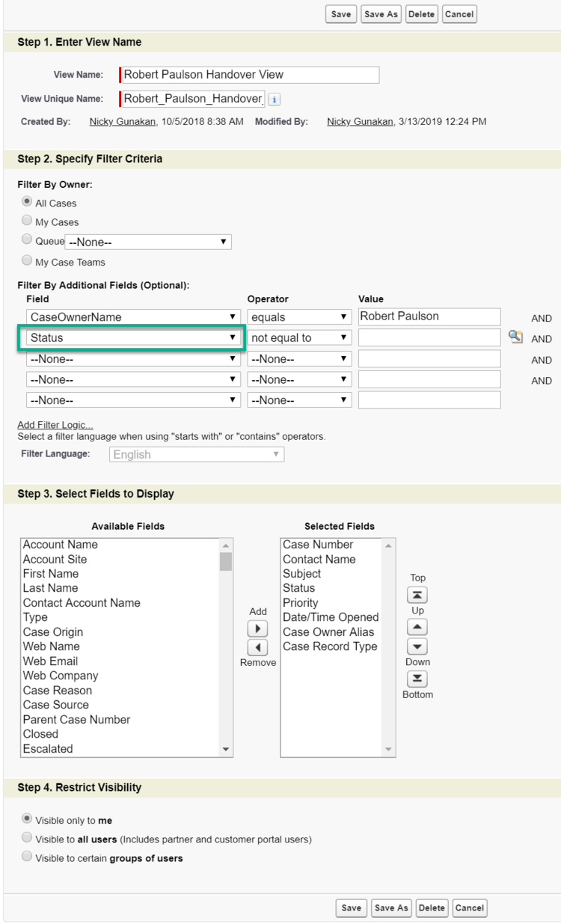Click the top Save As button
This screenshot has height=924, width=561.
381,14
